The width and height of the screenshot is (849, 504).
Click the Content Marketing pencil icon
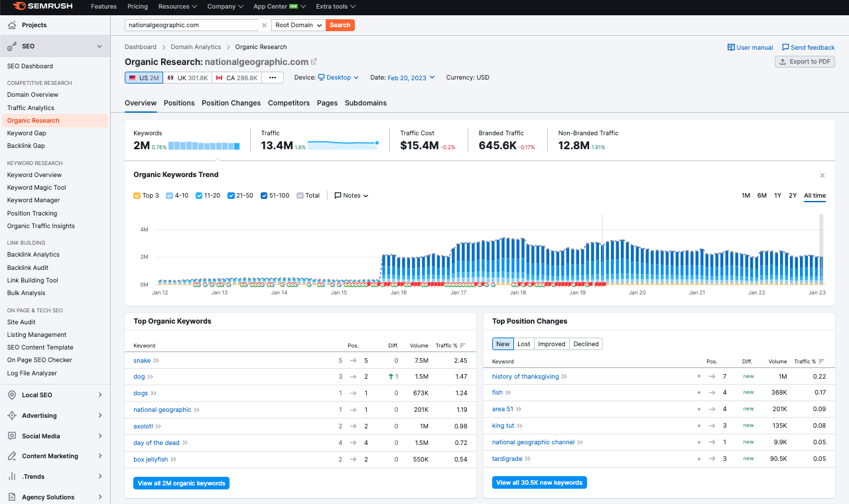pos(12,456)
